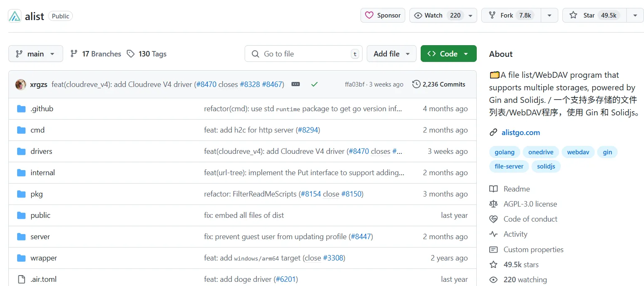
Task: Click the xrgzs author avatar
Action: click(20, 84)
